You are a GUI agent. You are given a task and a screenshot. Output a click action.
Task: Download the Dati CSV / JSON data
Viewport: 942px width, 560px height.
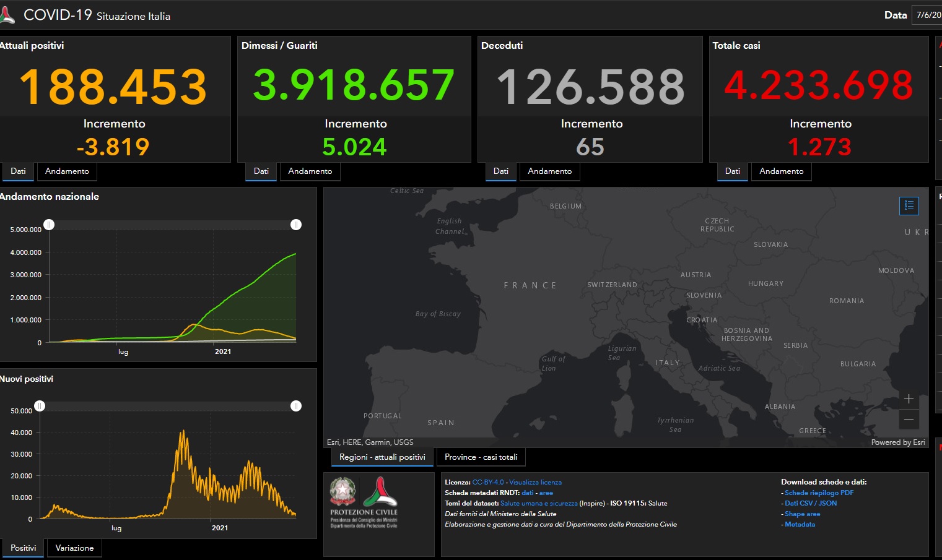(x=810, y=503)
